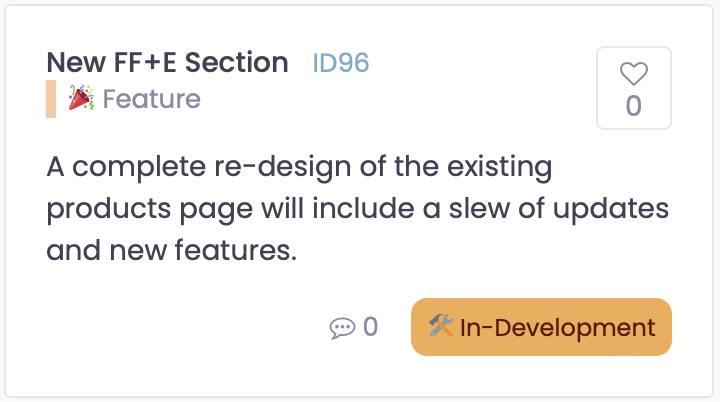
Task: Click the party popper Feature emoji
Action: (81, 98)
